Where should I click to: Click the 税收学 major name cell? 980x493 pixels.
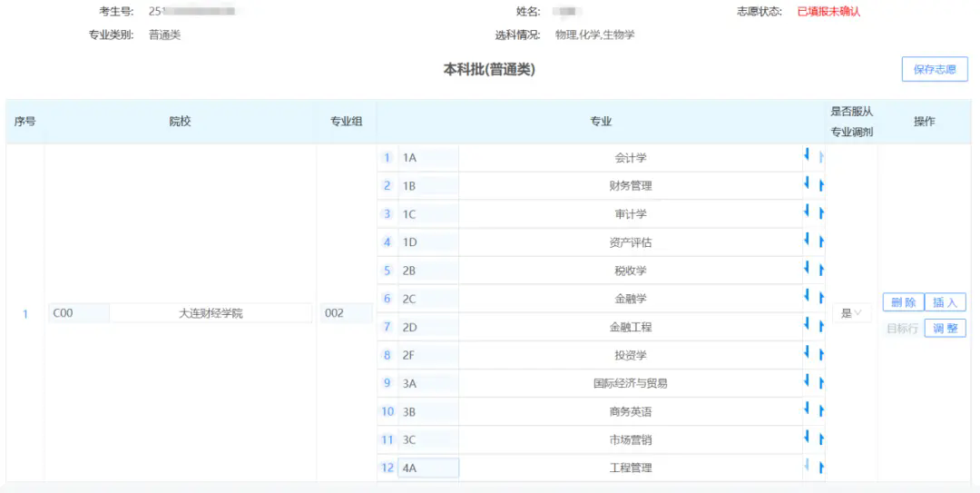pyautogui.click(x=631, y=271)
